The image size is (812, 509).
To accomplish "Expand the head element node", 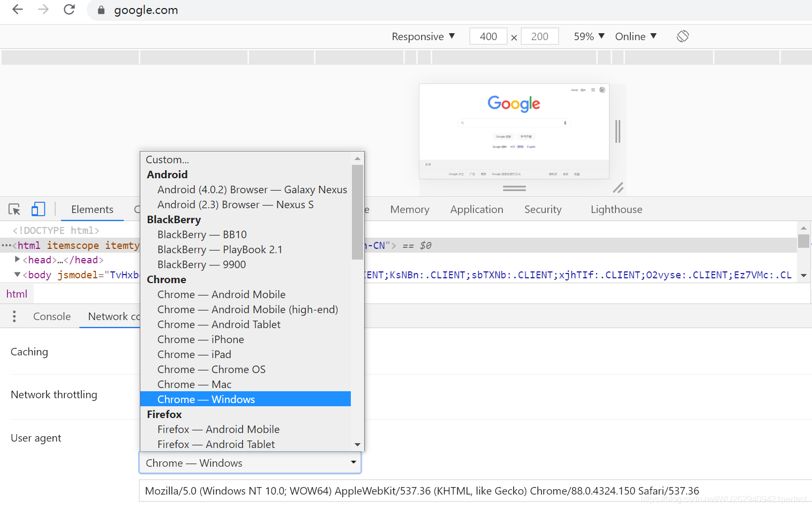I will click(18, 259).
